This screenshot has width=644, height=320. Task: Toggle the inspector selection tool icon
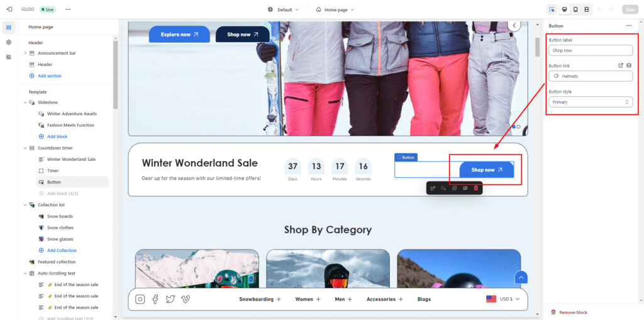(552, 9)
